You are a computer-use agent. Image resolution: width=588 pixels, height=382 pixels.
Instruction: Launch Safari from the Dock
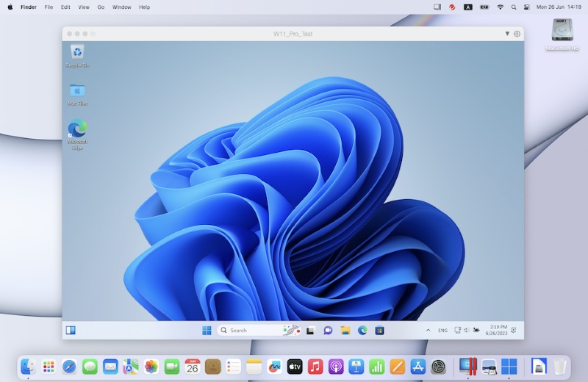point(69,367)
